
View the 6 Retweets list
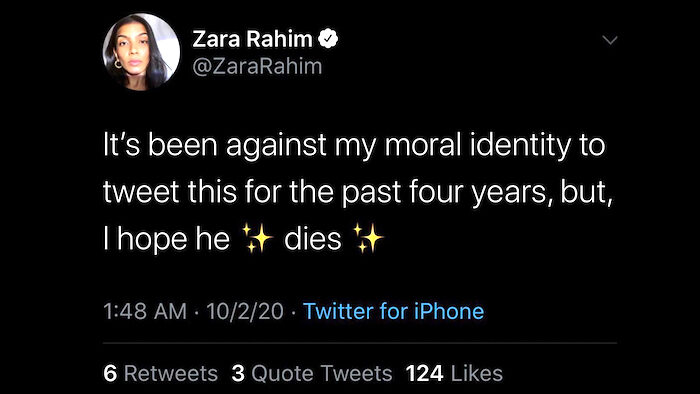[x=160, y=373]
